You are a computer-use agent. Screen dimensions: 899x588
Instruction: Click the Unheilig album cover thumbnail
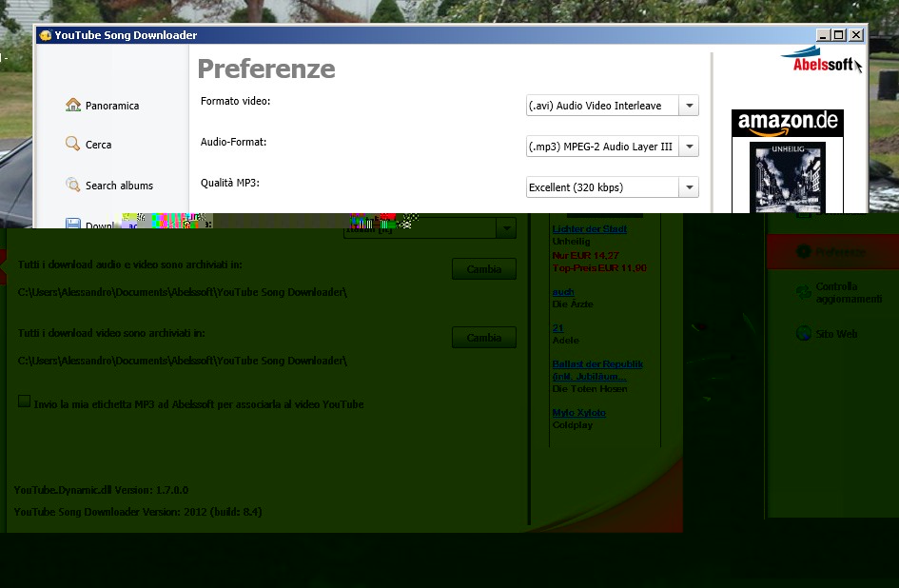[x=788, y=177]
